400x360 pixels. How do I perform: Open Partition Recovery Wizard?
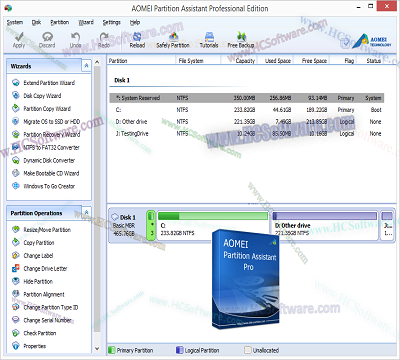(52, 135)
